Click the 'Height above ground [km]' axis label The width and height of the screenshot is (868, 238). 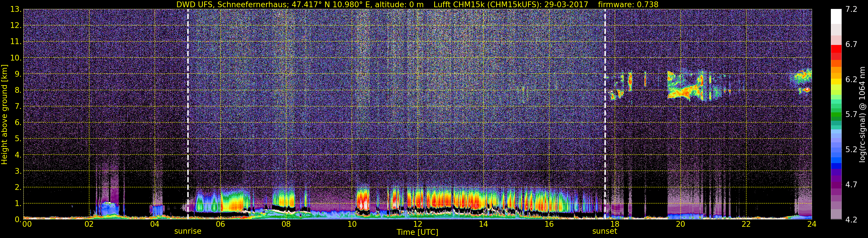(4, 115)
